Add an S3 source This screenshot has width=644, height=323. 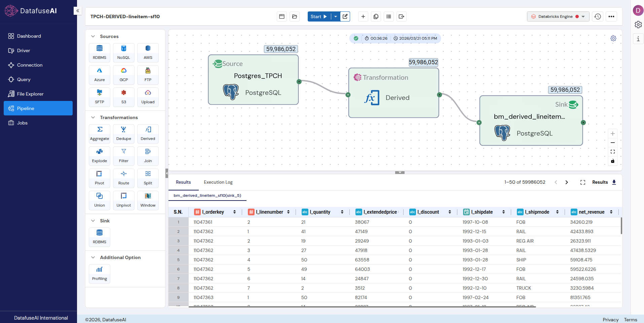[124, 97]
